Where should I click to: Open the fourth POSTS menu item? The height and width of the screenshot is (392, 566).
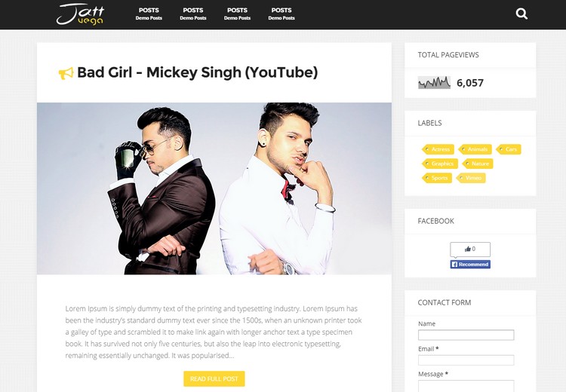[281, 14]
